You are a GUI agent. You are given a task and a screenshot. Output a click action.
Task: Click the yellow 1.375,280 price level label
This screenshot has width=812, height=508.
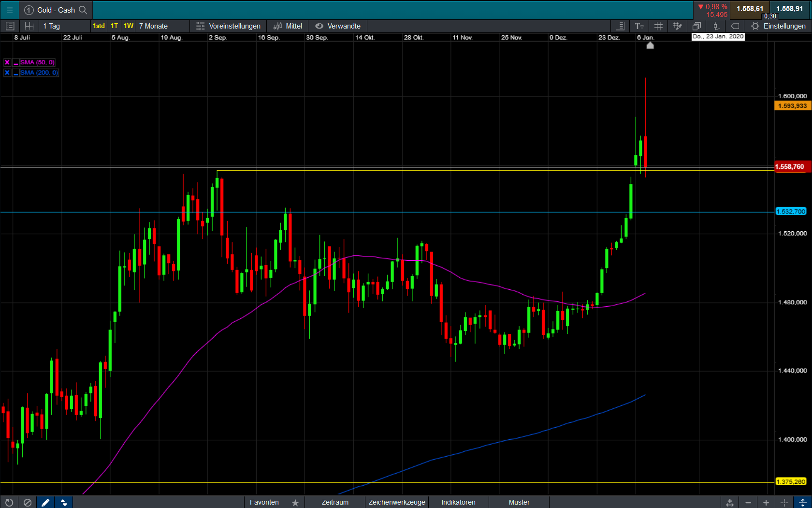(x=791, y=482)
